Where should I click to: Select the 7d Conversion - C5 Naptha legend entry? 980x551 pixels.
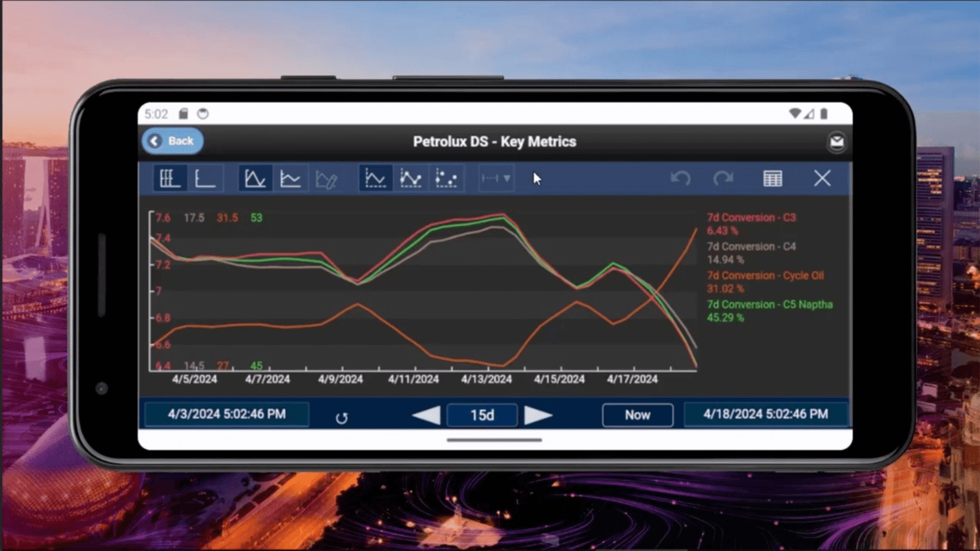[769, 304]
